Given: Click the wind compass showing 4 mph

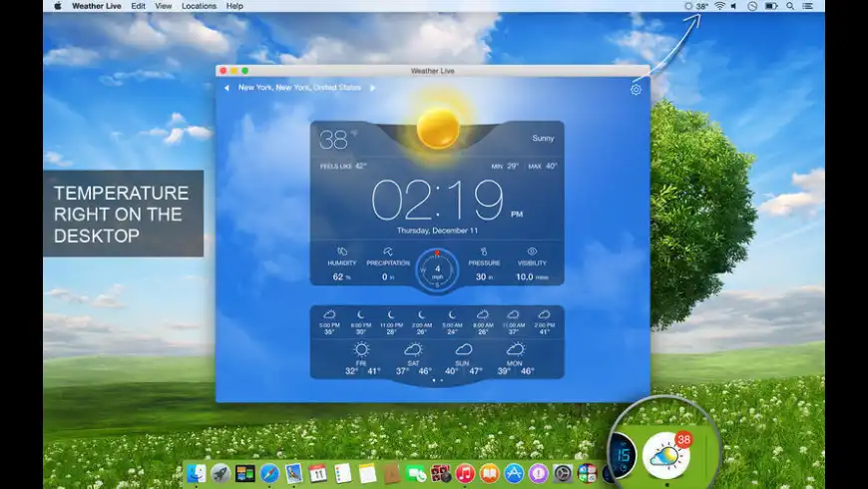Looking at the screenshot, I should point(437,270).
